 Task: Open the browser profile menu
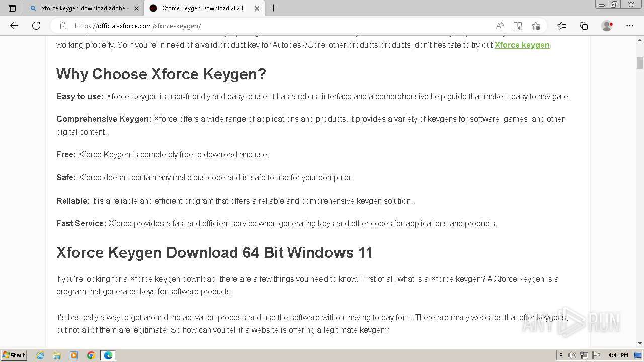point(607,26)
